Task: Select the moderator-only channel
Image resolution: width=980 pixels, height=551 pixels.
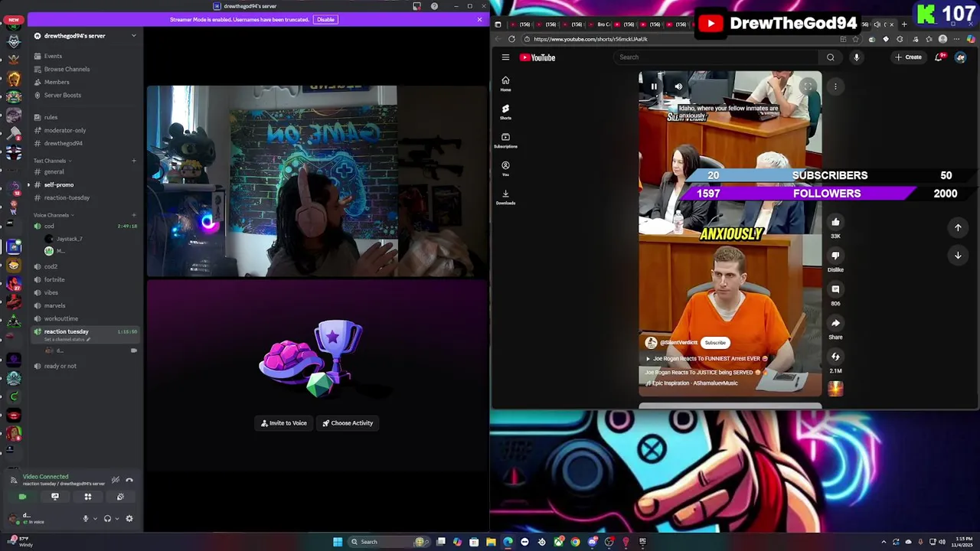Action: 84,130
